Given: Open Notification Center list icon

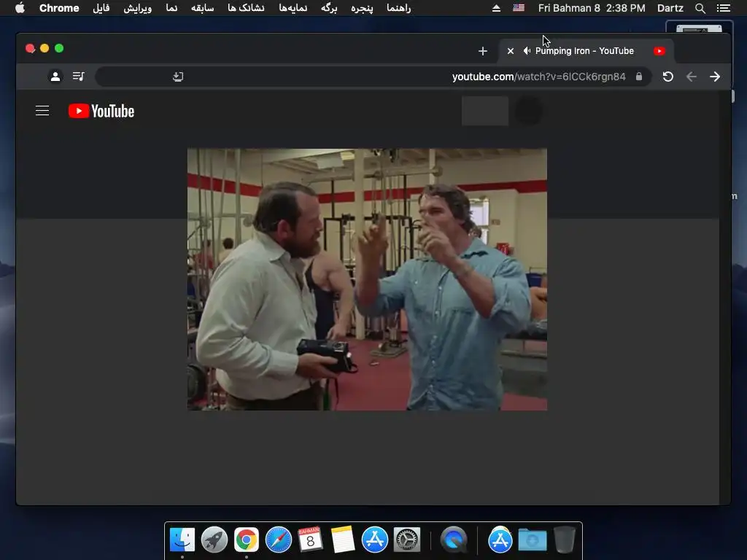Looking at the screenshot, I should tap(723, 8).
